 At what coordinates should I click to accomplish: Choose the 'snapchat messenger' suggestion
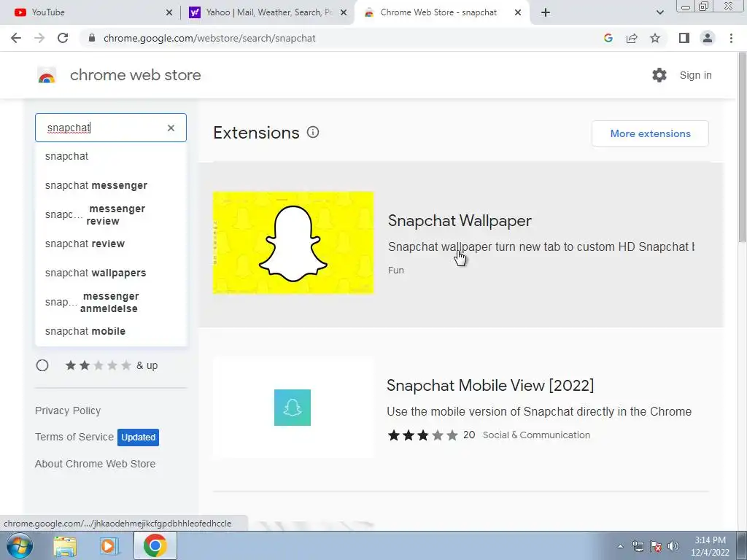[x=111, y=185]
